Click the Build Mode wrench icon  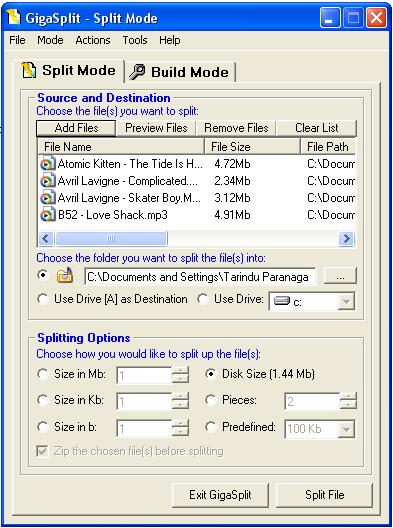(x=137, y=71)
